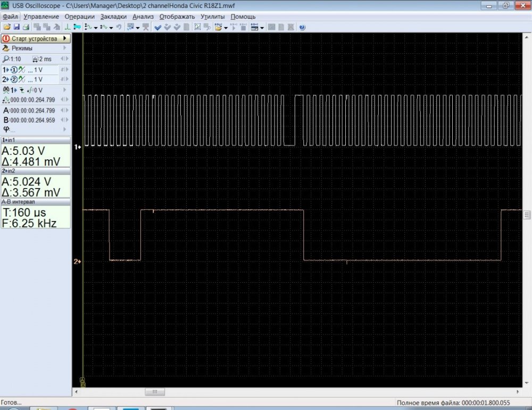The height and width of the screenshot is (410, 532).
Task: Click the printer icon in toolbar
Action: [x=26, y=27]
